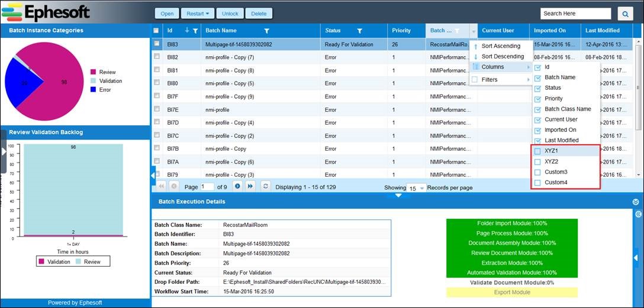The image size is (644, 308).
Task: Choose Sort Ascending from column menu
Action: tap(501, 46)
